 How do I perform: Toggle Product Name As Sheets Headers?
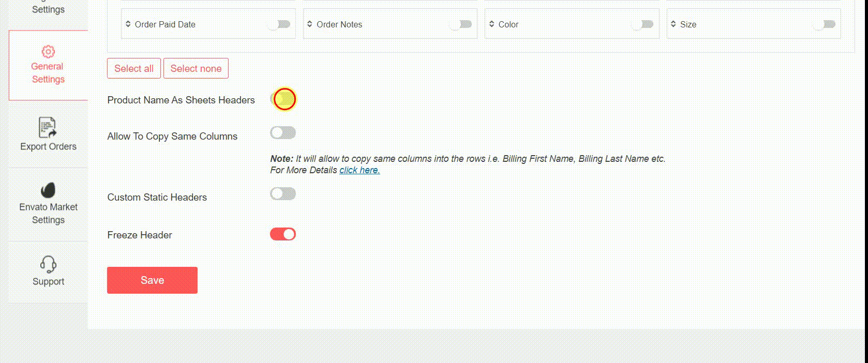point(283,99)
